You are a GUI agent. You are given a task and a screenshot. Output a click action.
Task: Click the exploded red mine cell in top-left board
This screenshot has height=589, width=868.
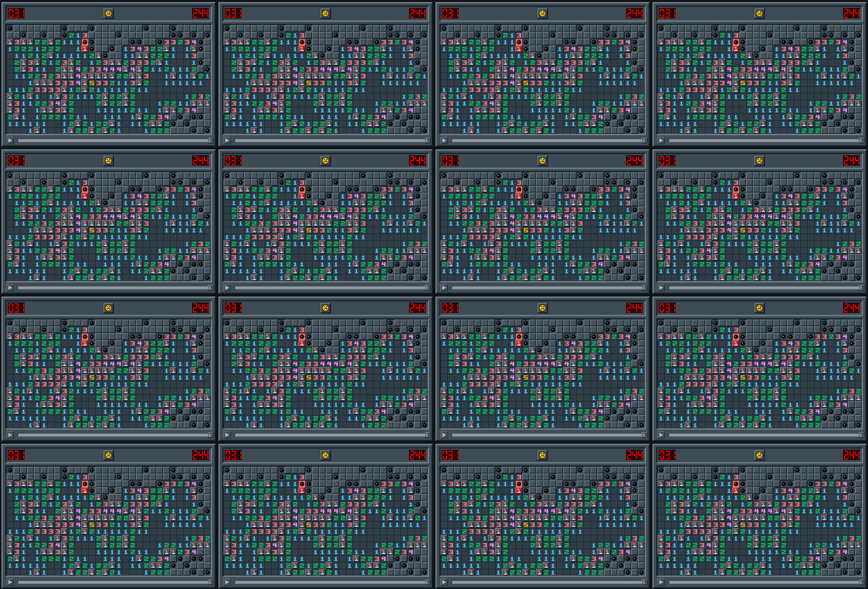click(x=85, y=42)
